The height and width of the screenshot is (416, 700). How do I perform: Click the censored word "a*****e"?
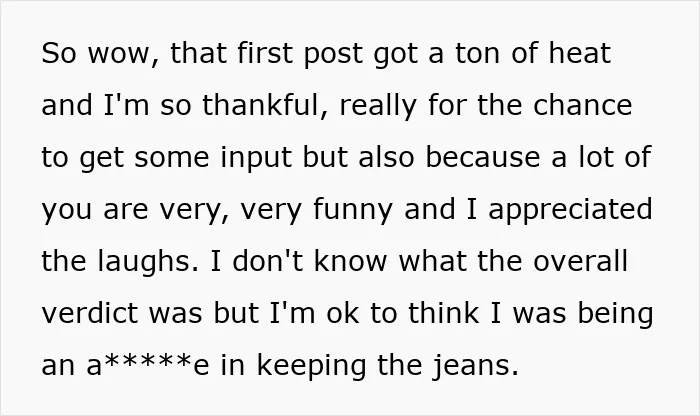tap(148, 364)
